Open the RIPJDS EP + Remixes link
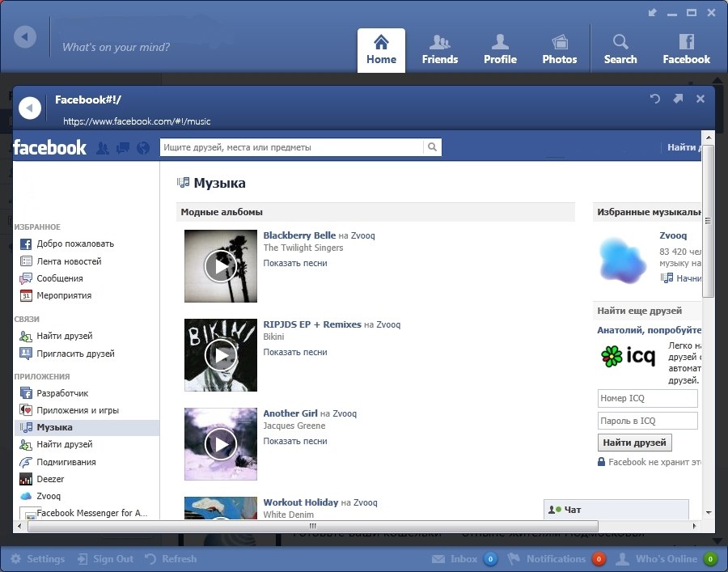 click(x=311, y=324)
